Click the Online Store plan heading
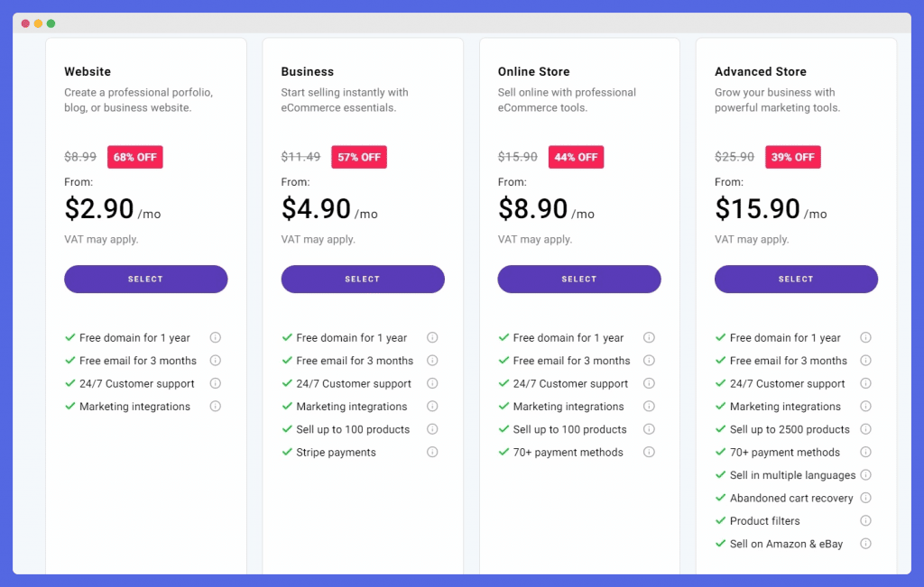Screen dimensions: 924x587 pyautogui.click(x=534, y=72)
